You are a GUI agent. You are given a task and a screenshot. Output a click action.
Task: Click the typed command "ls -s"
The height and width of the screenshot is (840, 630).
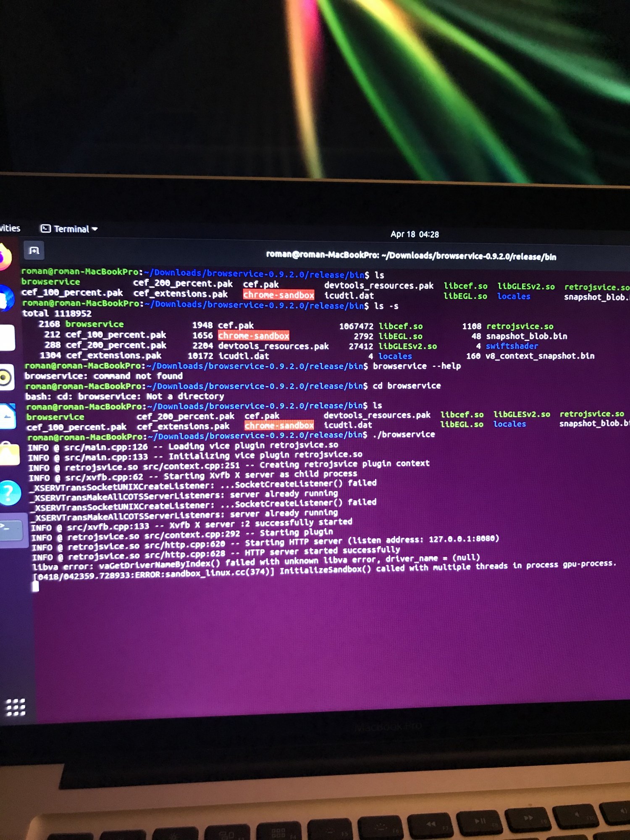(386, 306)
